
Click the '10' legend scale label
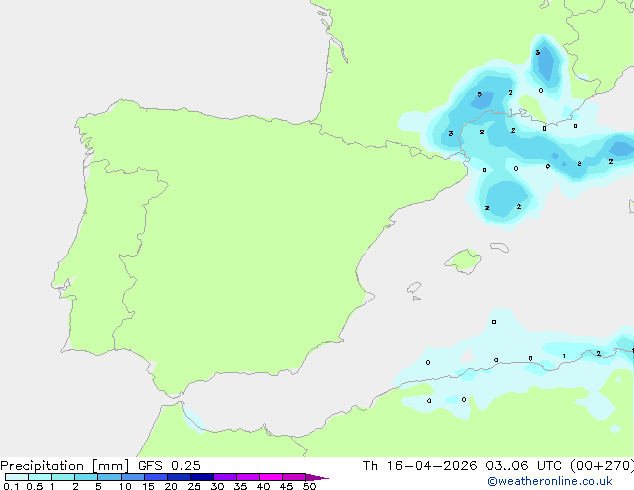coord(125,486)
